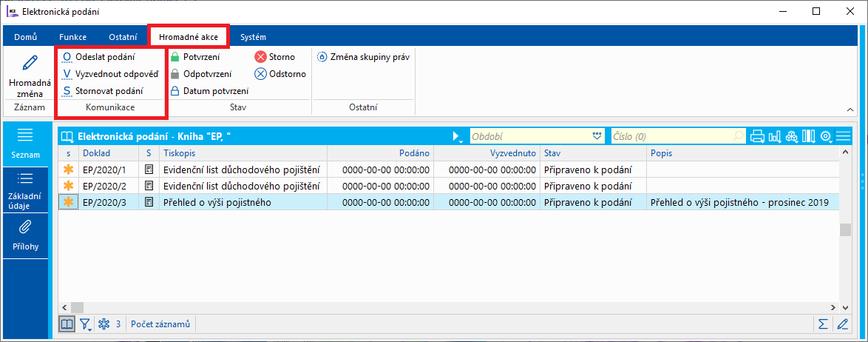This screenshot has height=342, width=868.
Task: Select the Hromadné akce tab
Action: coord(189,37)
